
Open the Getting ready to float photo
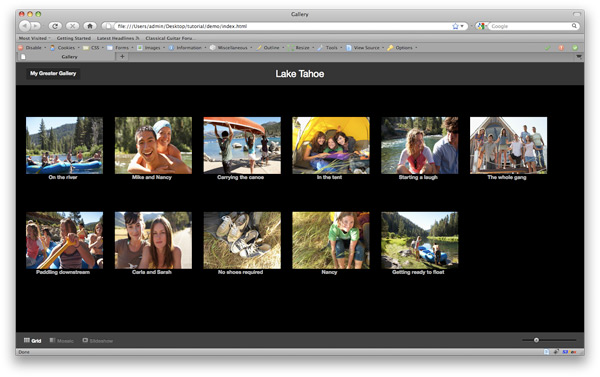419,240
